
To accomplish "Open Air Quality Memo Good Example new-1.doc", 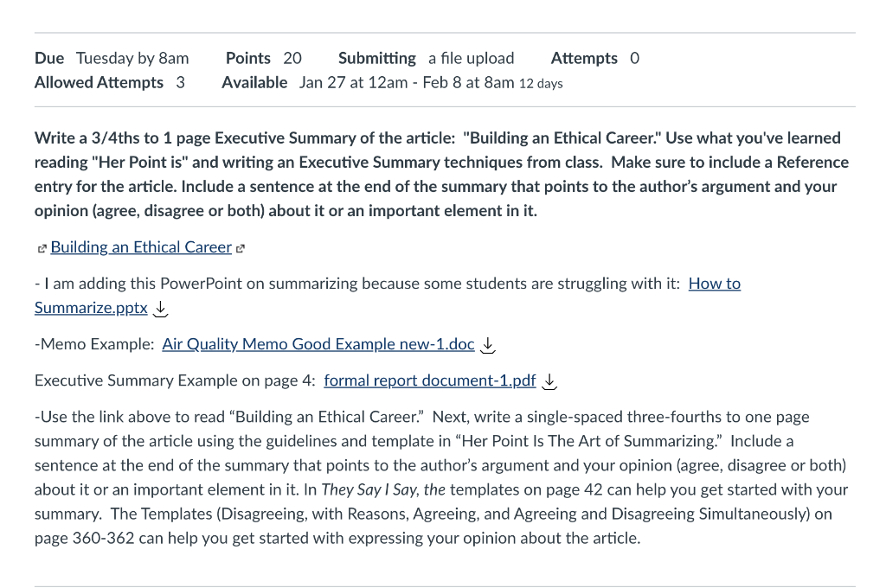I will tap(318, 343).
